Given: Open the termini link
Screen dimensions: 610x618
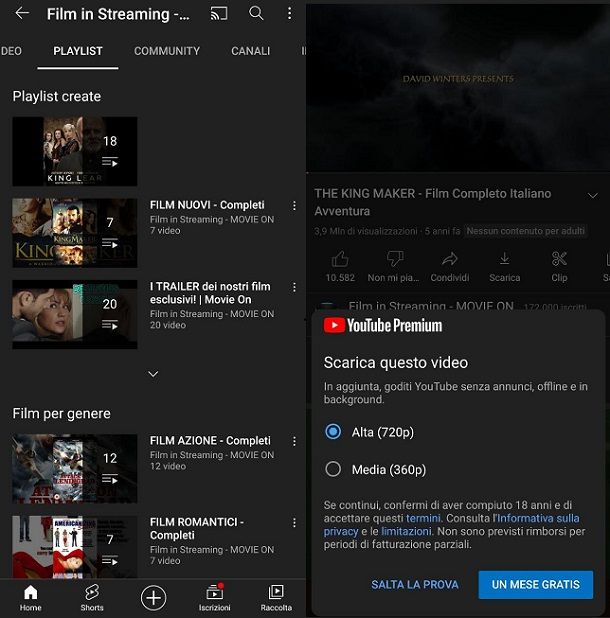Looking at the screenshot, I should pyautogui.click(x=423, y=518).
